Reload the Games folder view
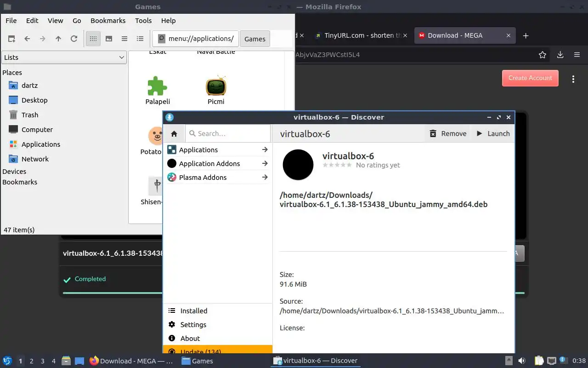This screenshot has width=588, height=368. pyautogui.click(x=74, y=39)
